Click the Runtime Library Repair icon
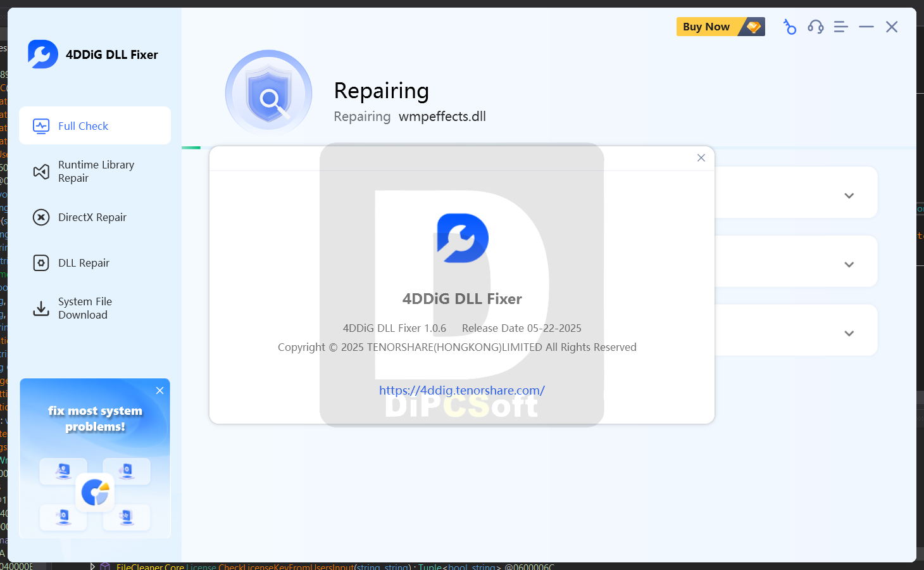The height and width of the screenshot is (570, 924). tap(41, 172)
